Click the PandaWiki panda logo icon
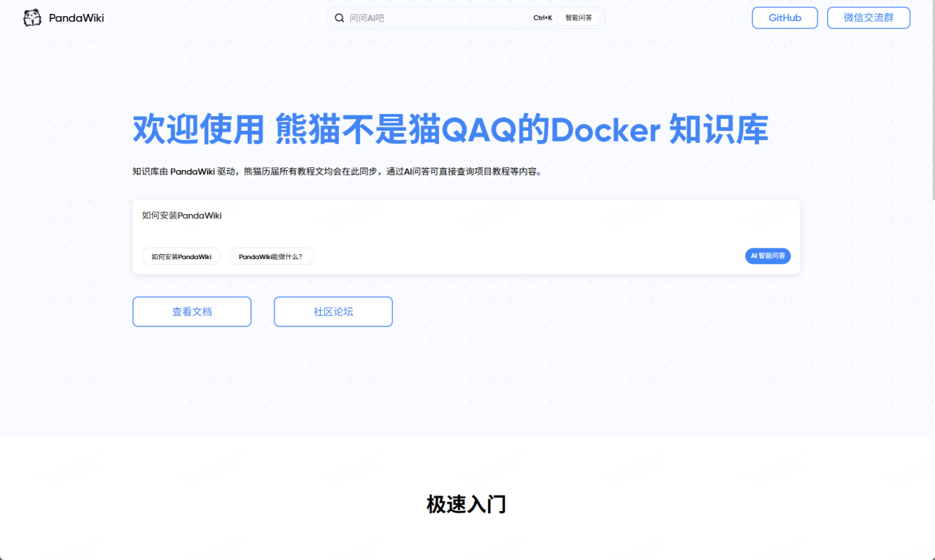 [x=32, y=18]
